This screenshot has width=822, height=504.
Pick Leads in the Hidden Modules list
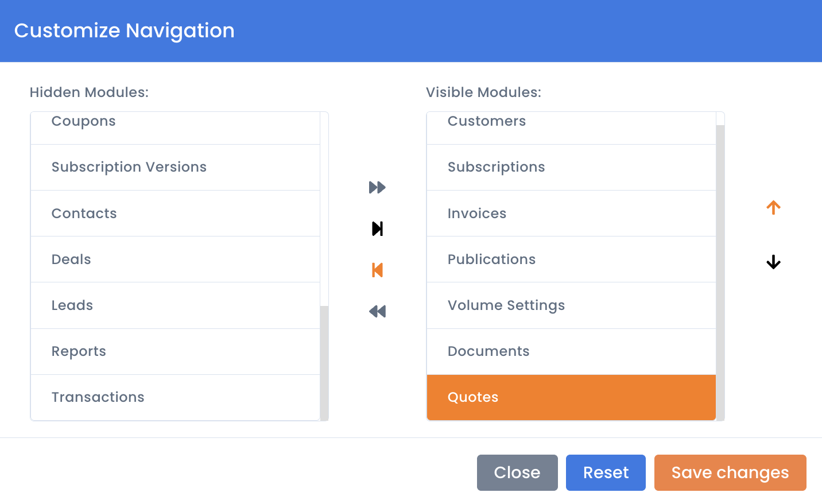click(175, 305)
